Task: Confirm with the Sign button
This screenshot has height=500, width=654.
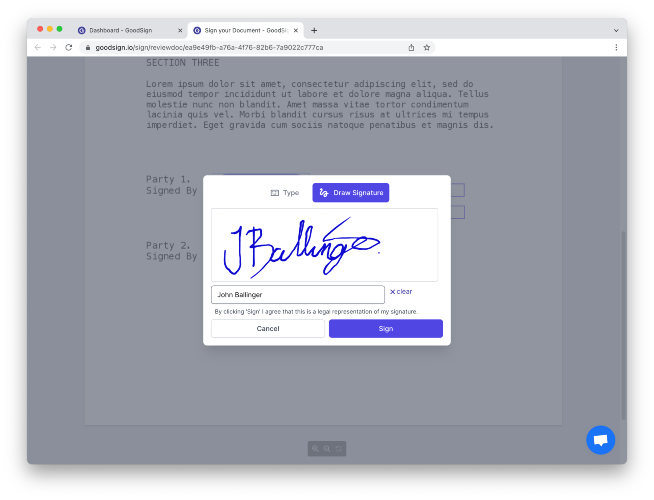Action: (x=386, y=329)
